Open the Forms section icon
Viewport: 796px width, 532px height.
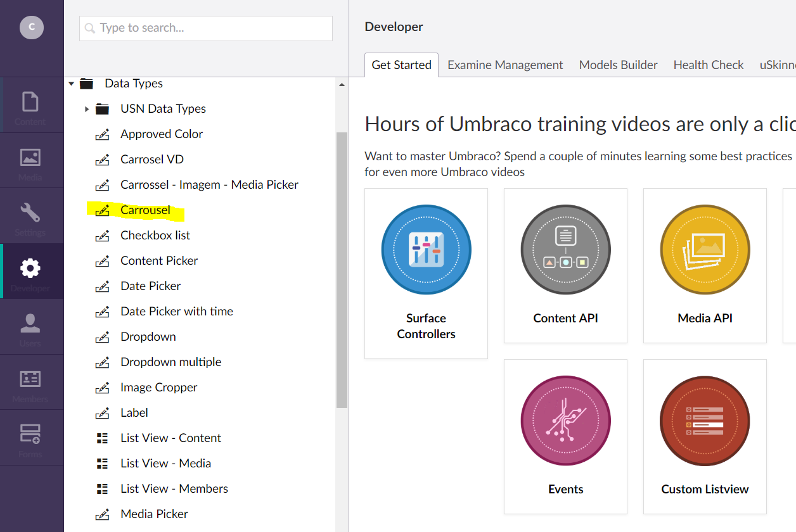(30, 434)
